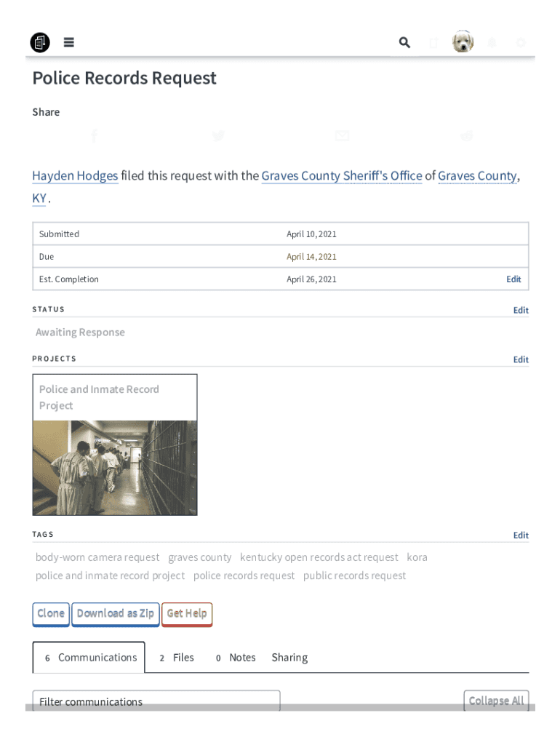Screen dimensions: 560x745
Task: Edit the tags section
Action: coord(521,535)
